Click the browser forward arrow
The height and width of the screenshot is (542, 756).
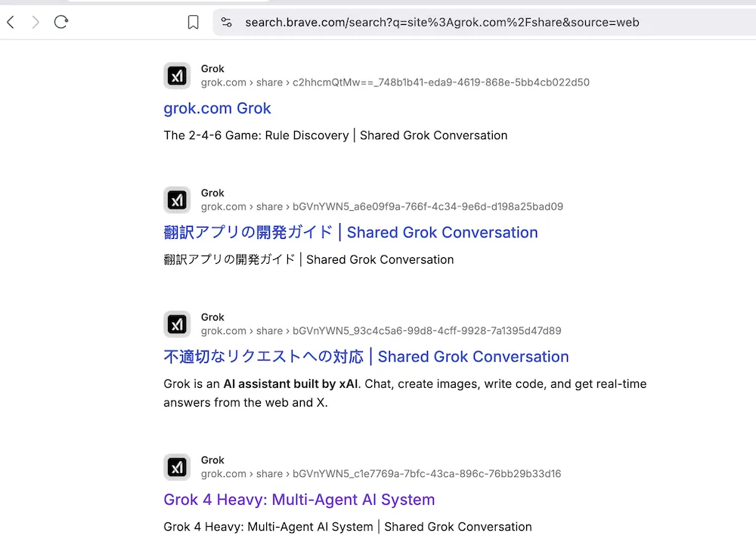point(36,22)
